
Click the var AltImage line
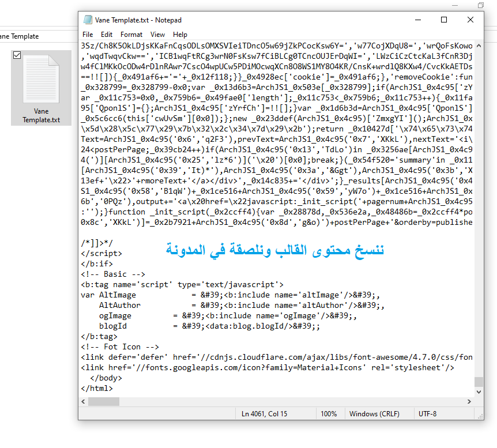230,295
